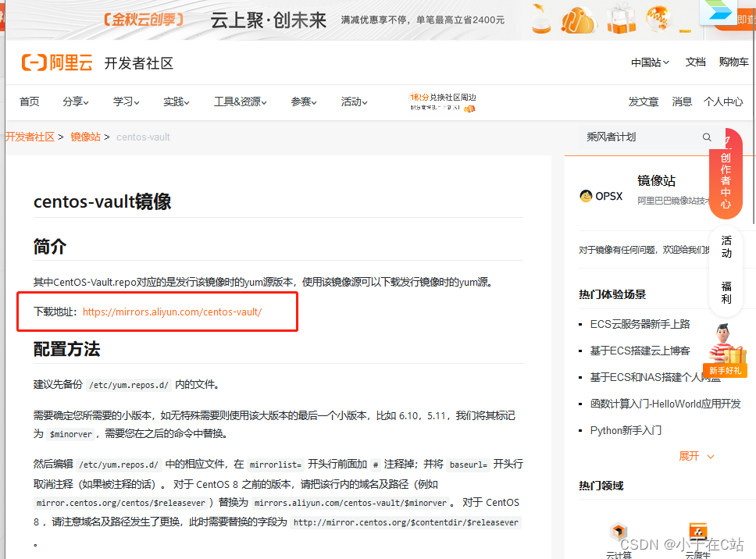This screenshot has height=559, width=756.
Task: Expand the 实践 menu
Action: point(177,101)
